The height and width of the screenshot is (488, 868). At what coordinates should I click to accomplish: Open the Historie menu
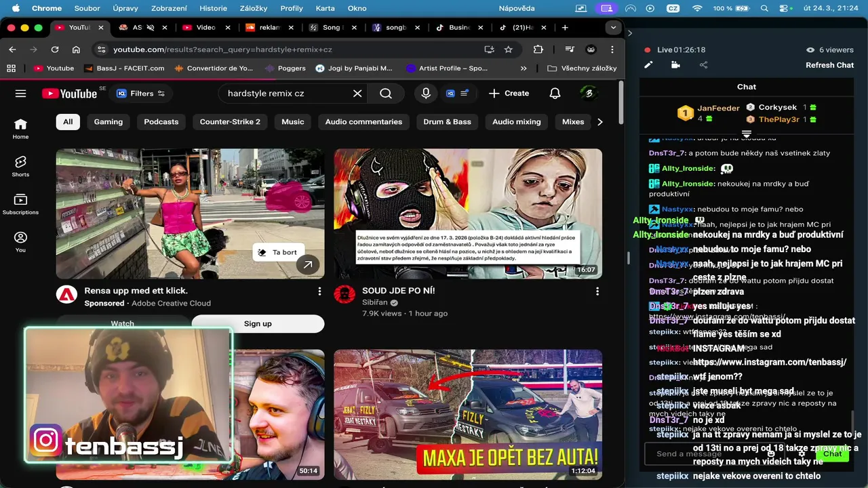point(214,8)
